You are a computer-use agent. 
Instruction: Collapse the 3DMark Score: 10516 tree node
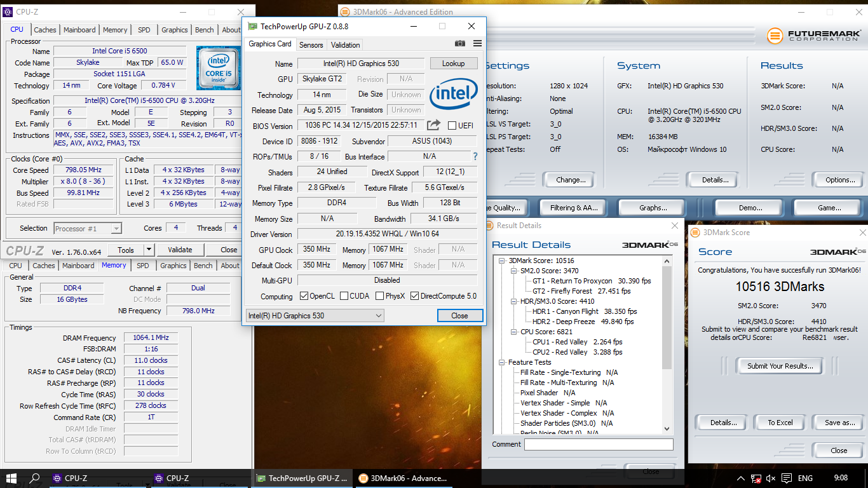pos(502,261)
